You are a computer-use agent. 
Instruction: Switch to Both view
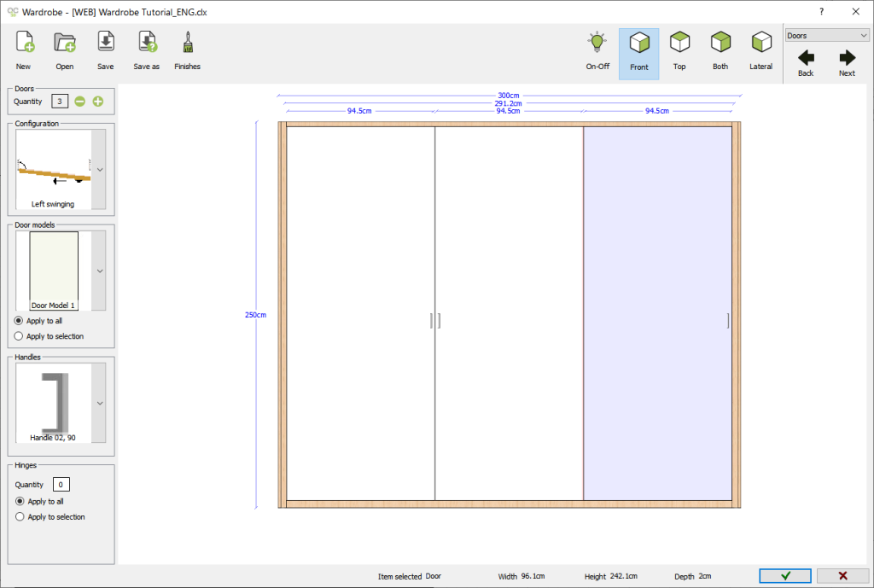click(720, 50)
